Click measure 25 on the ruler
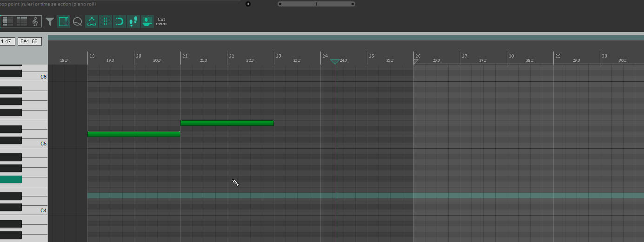Image resolution: width=644 pixels, height=242 pixels. pos(372,56)
